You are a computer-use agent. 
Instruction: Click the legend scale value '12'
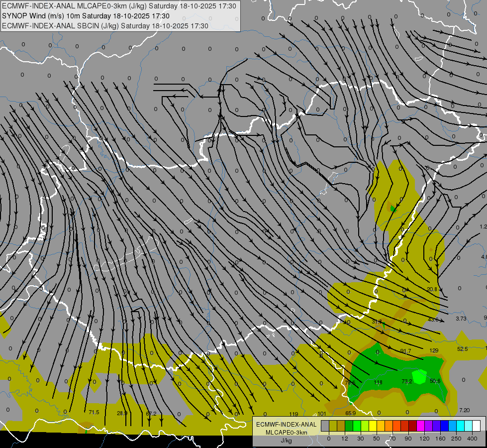tap(345, 439)
